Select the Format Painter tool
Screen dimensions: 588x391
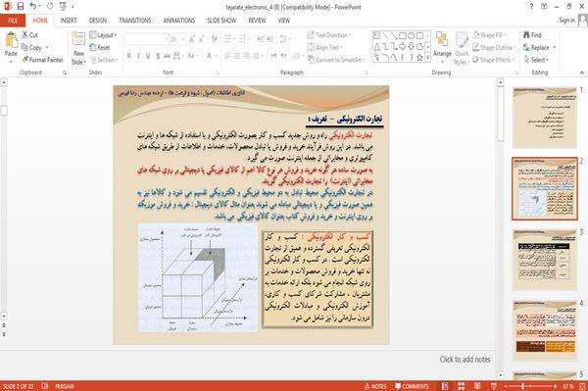point(42,60)
